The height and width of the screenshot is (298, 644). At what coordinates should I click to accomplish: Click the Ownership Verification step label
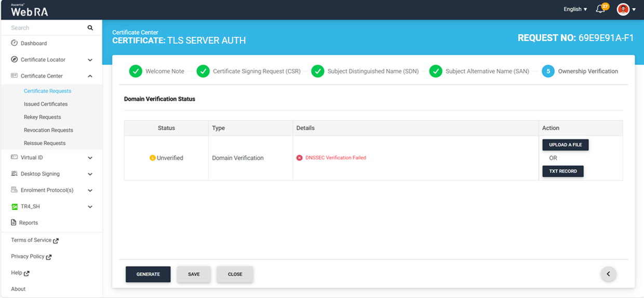tap(588, 72)
